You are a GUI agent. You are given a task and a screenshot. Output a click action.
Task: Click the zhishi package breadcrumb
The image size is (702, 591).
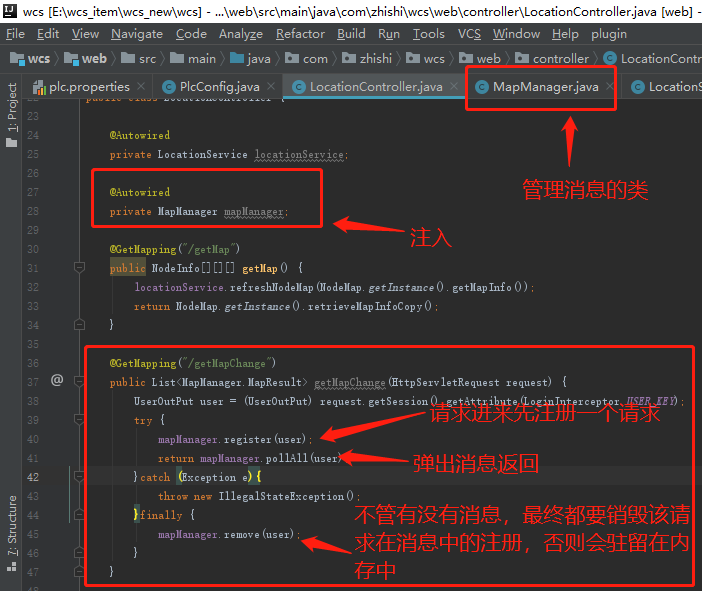coord(367,59)
